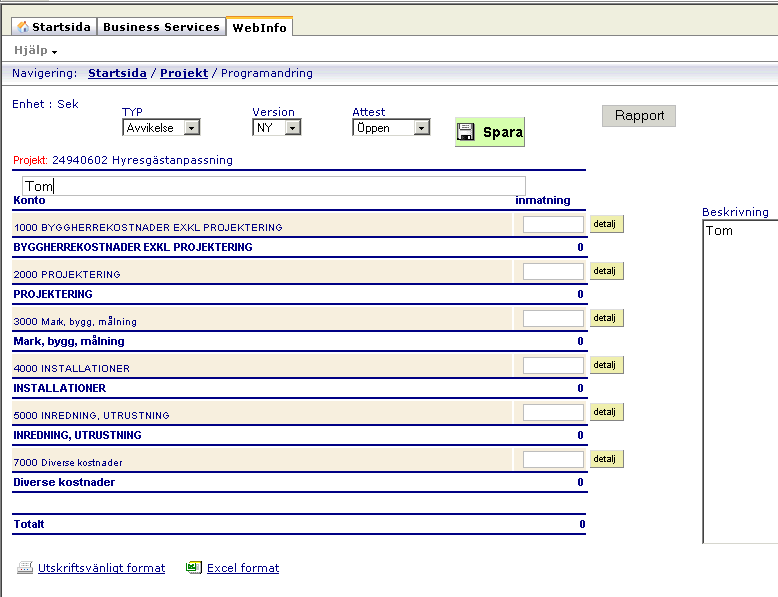Open the Hjälp menu
This screenshot has height=597, width=778.
click(x=36, y=50)
